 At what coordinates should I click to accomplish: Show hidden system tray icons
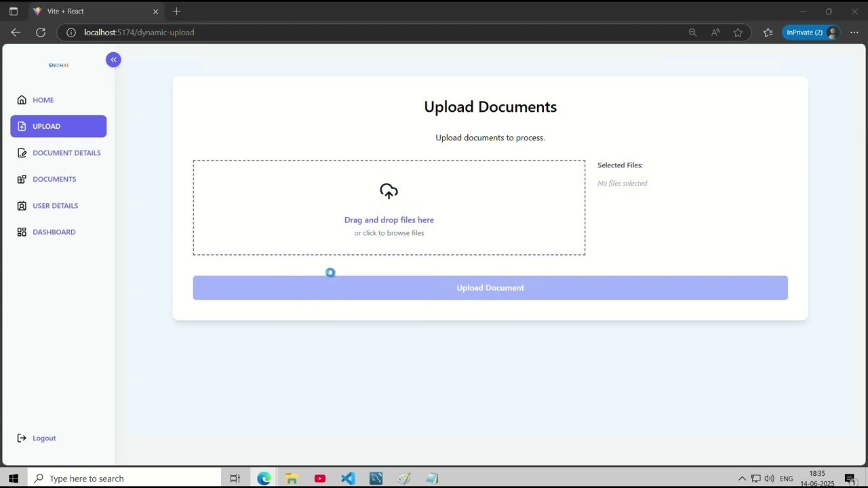click(742, 479)
